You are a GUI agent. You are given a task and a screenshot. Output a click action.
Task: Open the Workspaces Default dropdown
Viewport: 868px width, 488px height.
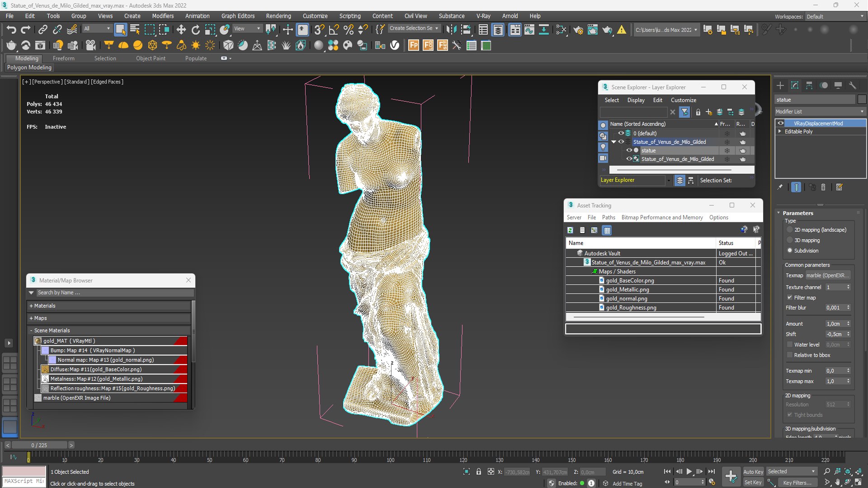(835, 17)
